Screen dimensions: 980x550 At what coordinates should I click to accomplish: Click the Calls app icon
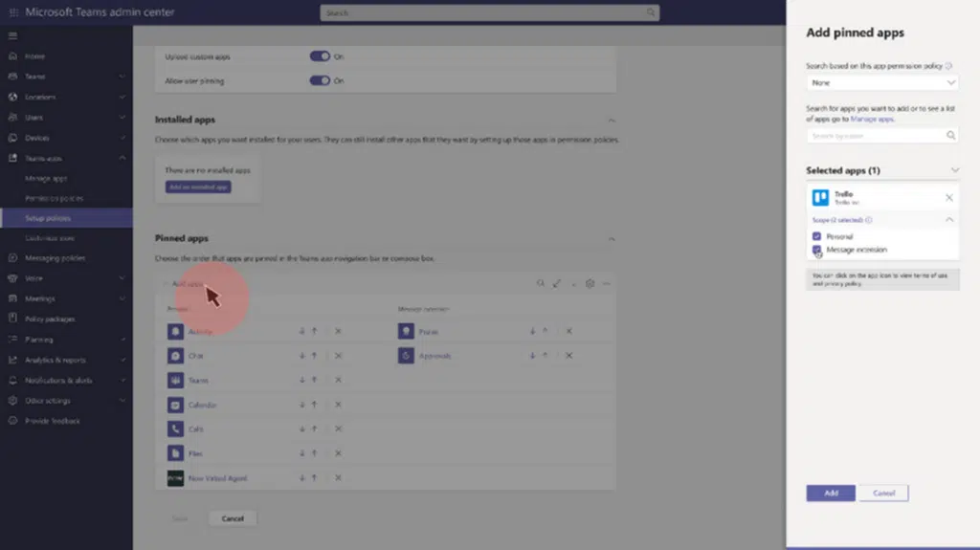click(175, 429)
